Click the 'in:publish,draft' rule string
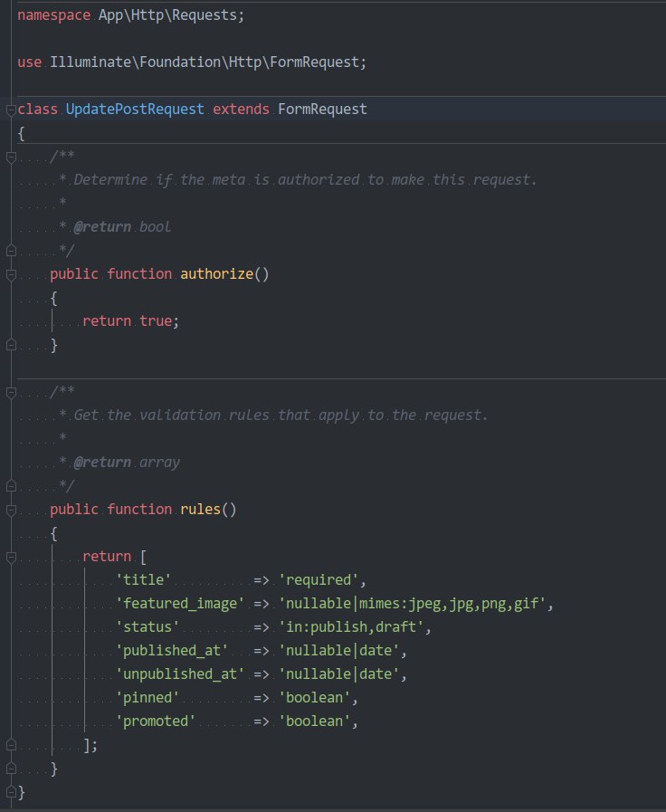 click(351, 627)
